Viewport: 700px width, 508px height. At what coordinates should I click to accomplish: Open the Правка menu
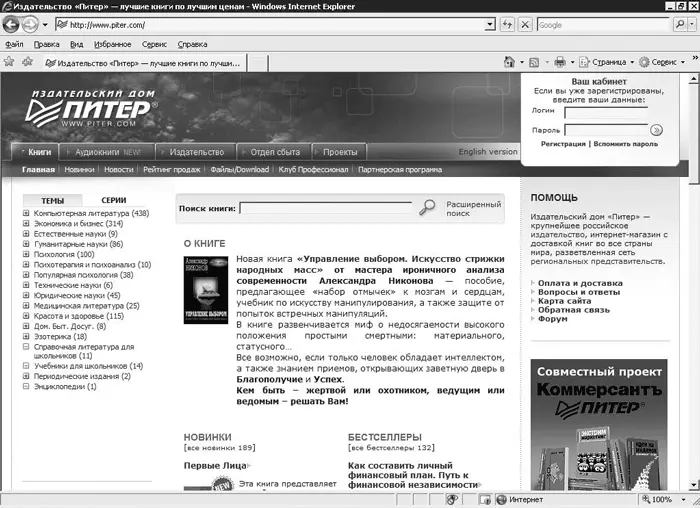click(x=46, y=44)
